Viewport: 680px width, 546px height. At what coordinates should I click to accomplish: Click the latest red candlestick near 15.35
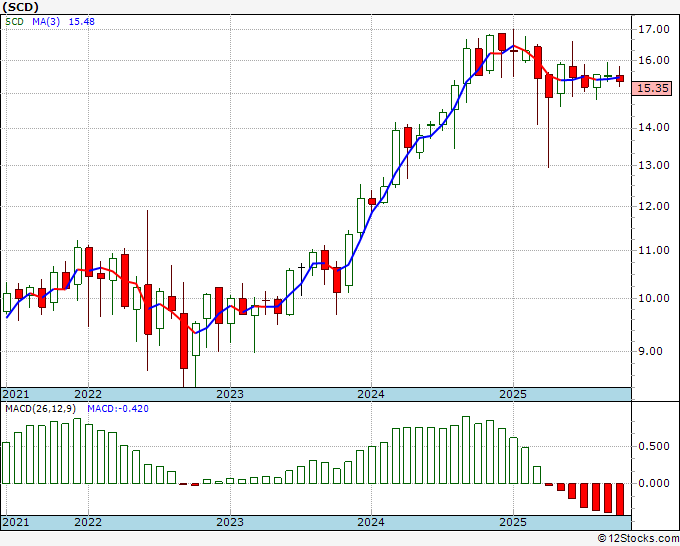[620, 78]
